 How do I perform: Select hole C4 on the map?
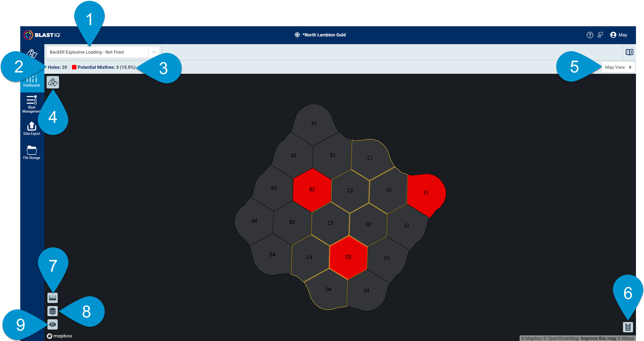click(309, 258)
